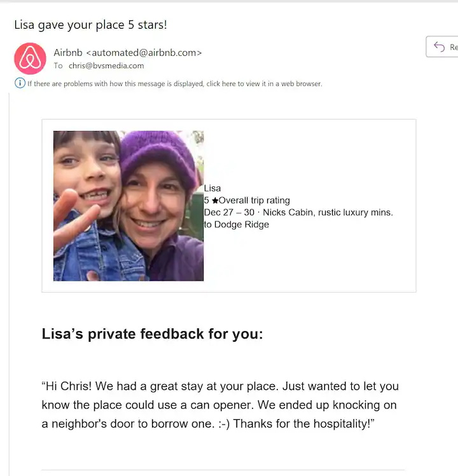
Task: Click the 'To' label before the recipient
Action: tap(58, 66)
